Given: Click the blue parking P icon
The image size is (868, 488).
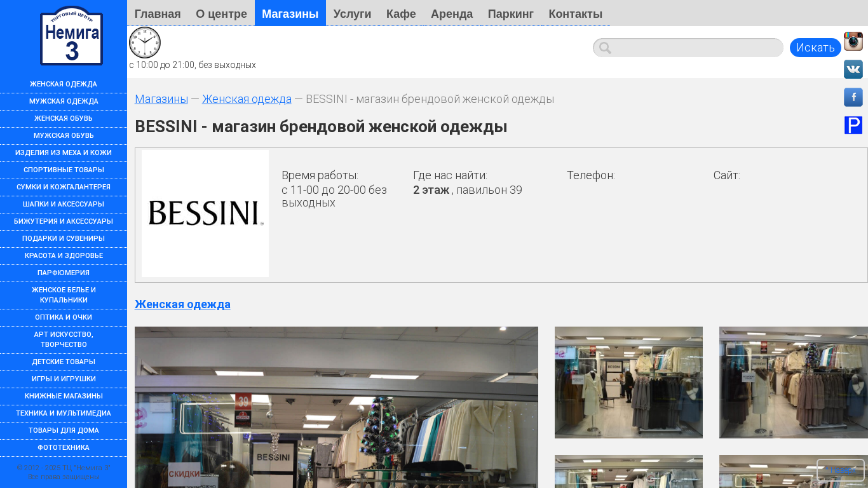Looking at the screenshot, I should click(x=853, y=125).
